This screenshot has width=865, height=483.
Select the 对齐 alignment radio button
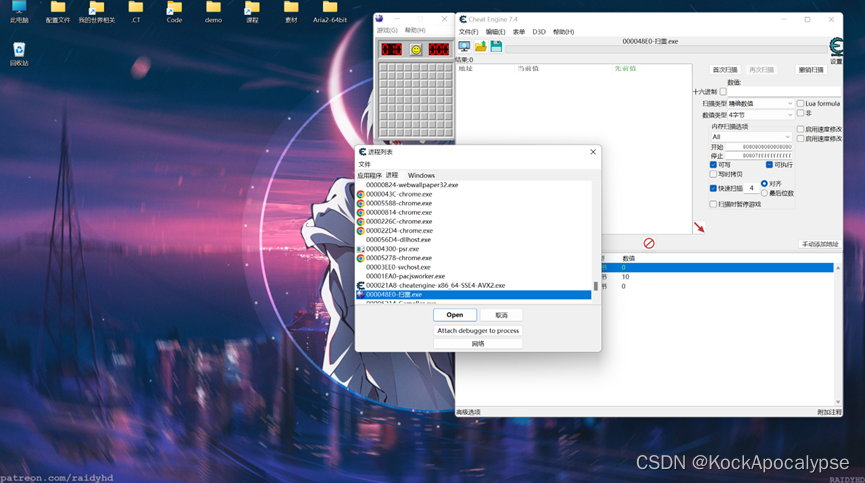point(764,183)
